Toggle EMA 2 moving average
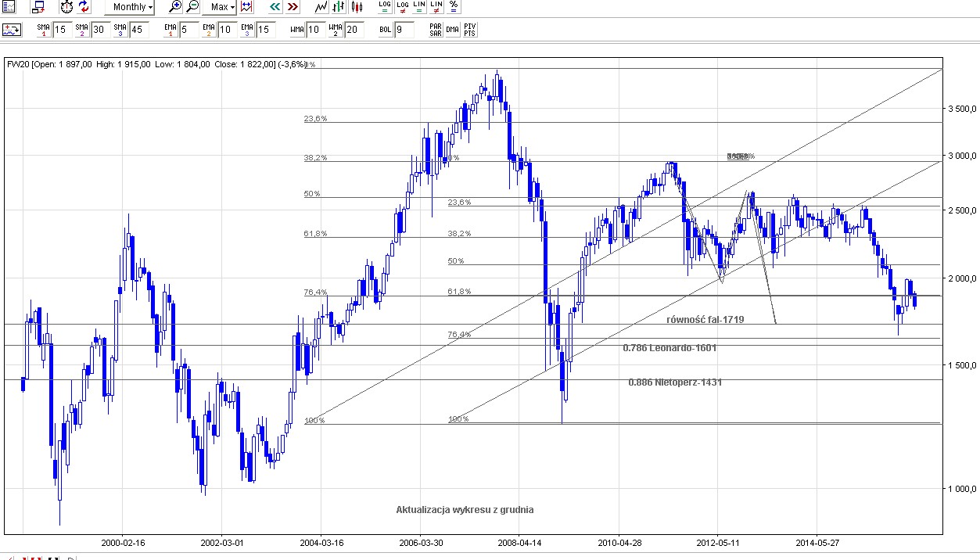Viewport: 980px width, 560px height. (x=208, y=30)
